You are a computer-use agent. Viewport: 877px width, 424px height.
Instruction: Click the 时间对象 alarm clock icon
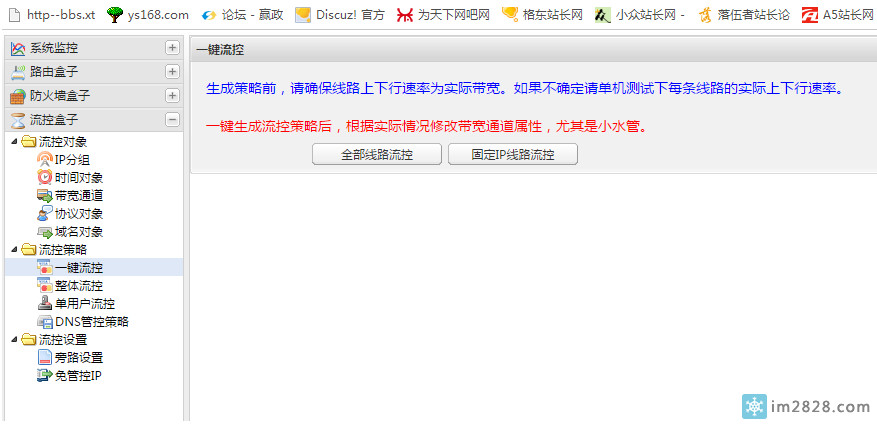[45, 178]
